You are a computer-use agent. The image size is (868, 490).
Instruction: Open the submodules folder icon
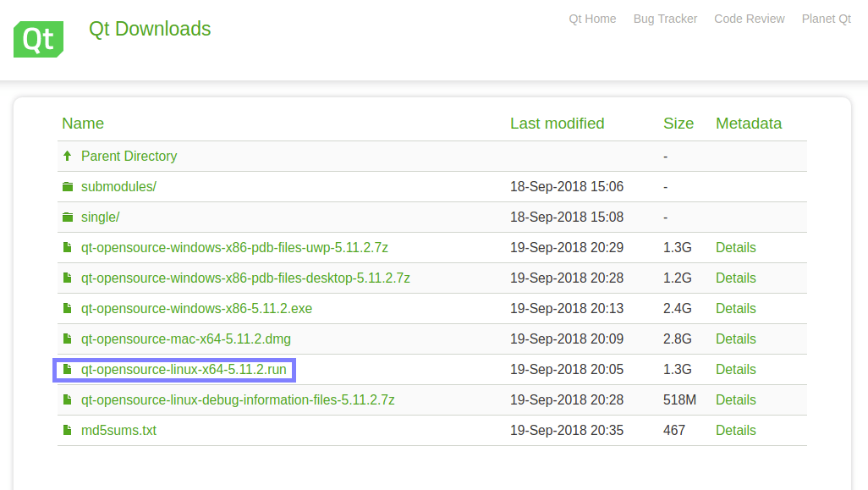click(68, 186)
